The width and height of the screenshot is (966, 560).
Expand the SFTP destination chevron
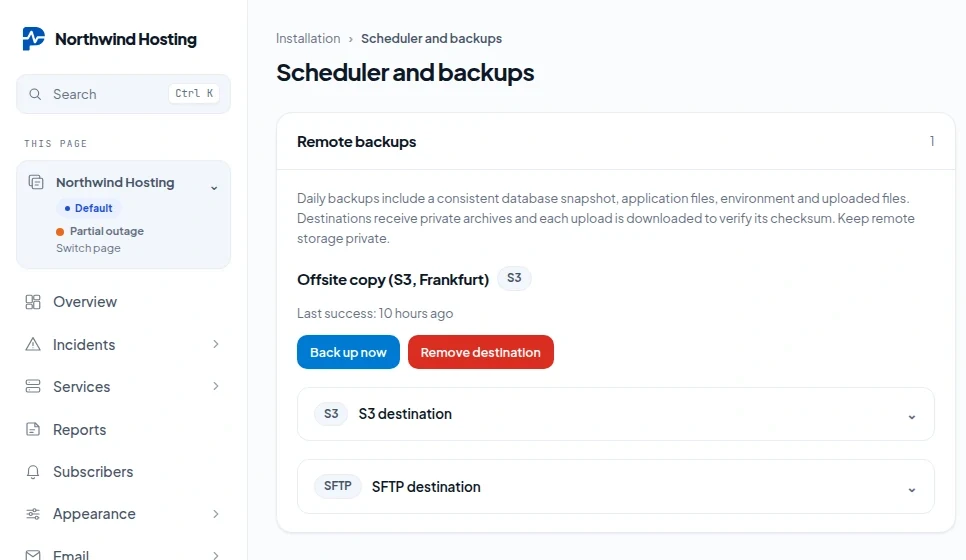pyautogui.click(x=912, y=490)
